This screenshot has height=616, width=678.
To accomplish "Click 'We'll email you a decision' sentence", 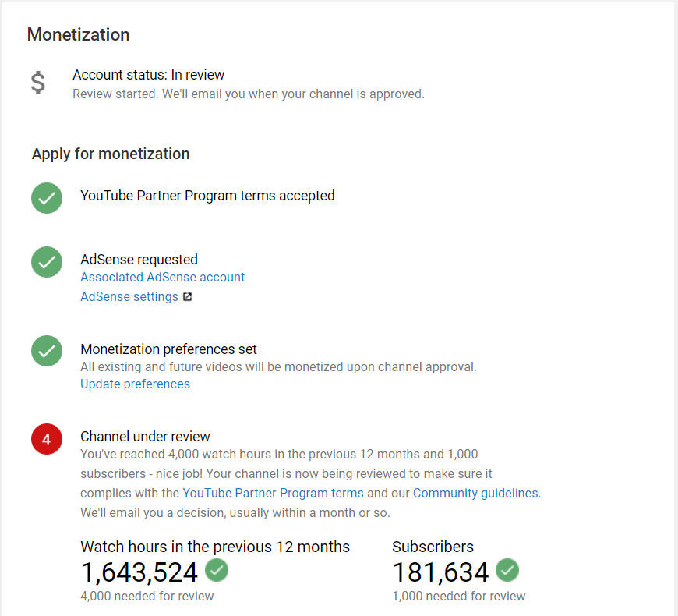I will point(235,512).
